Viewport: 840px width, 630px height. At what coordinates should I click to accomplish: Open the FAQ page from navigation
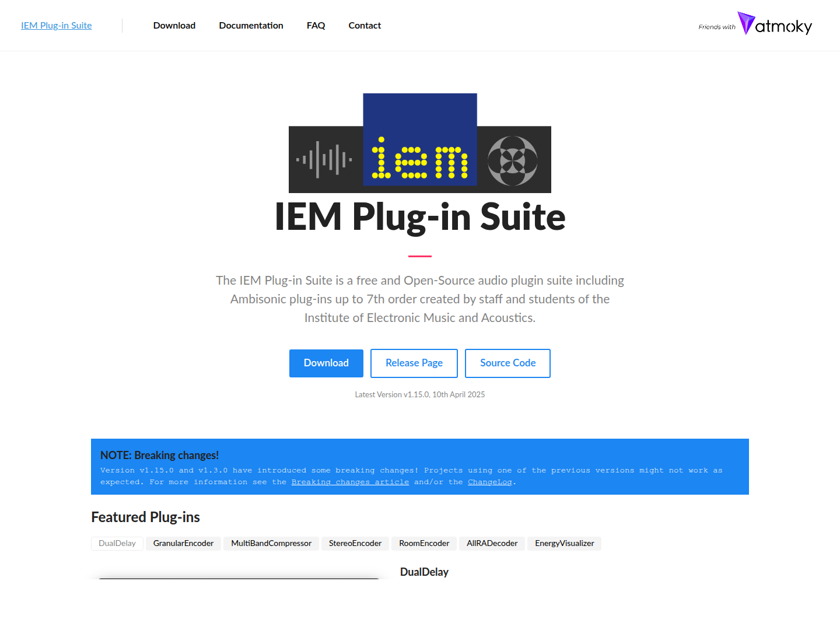pos(316,25)
